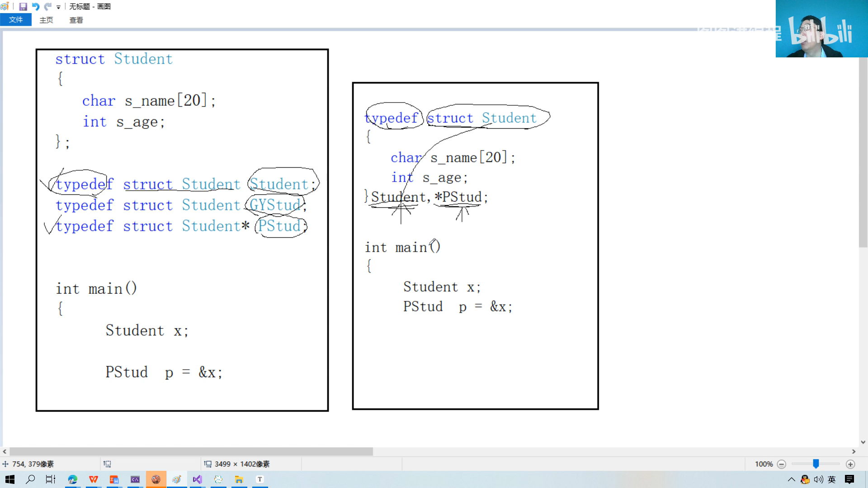Open WPS Office from the taskbar

pos(94,479)
